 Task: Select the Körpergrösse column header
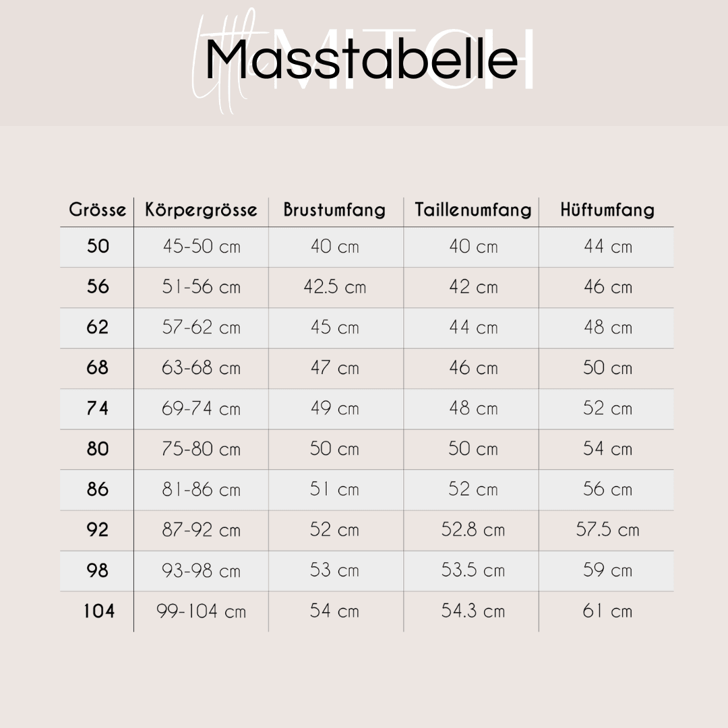click(201, 210)
